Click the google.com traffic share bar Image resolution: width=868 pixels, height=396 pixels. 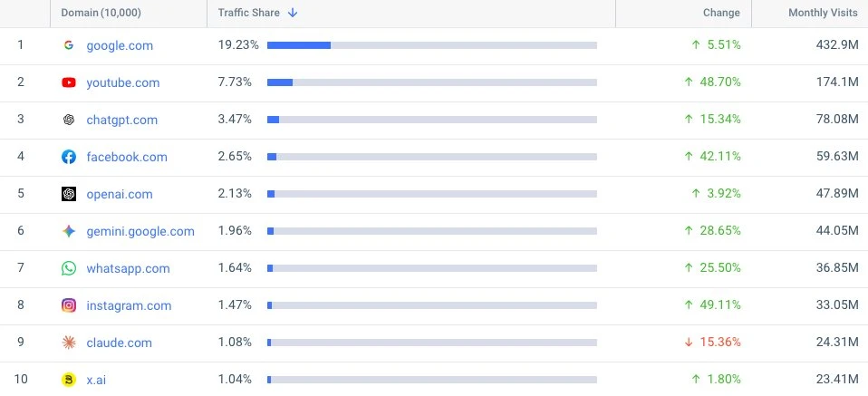pos(432,45)
